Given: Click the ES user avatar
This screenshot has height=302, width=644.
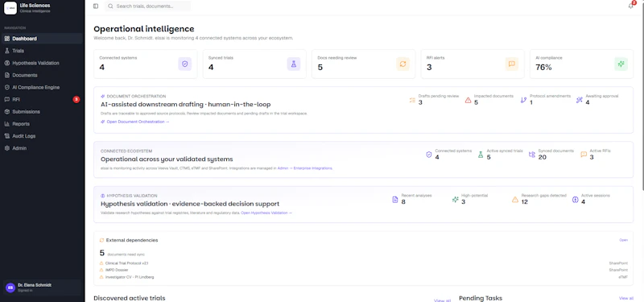Looking at the screenshot, I should 10,288.
